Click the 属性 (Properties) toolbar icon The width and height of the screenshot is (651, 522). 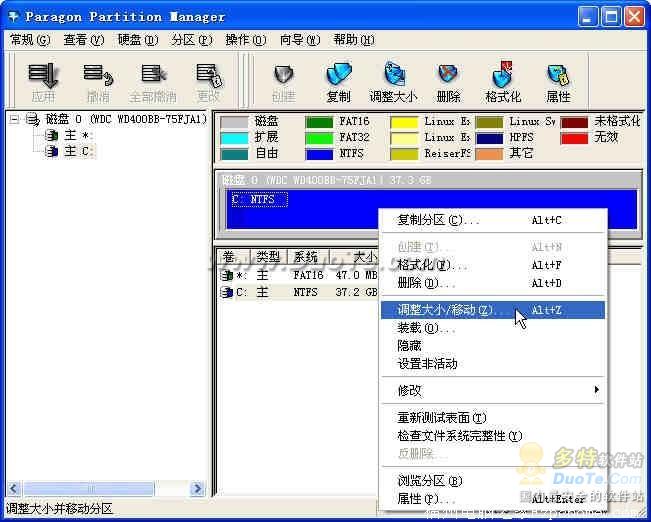pos(558,75)
